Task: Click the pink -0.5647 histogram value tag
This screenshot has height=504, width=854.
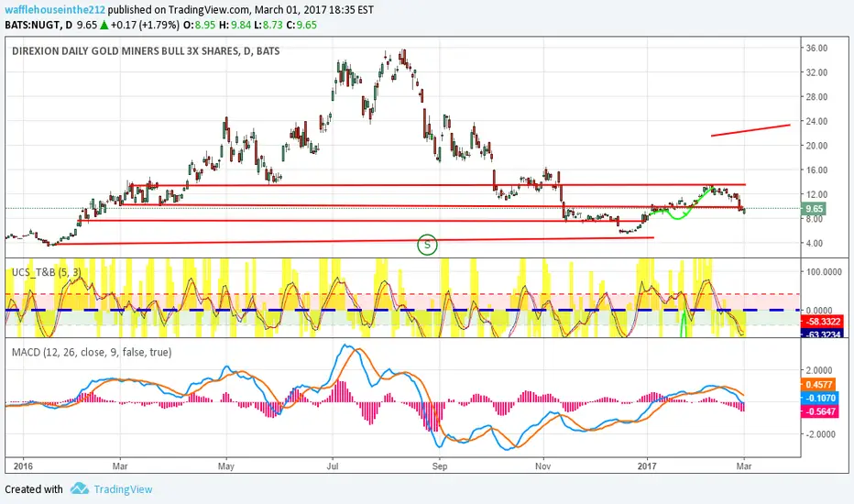Action: coord(818,411)
